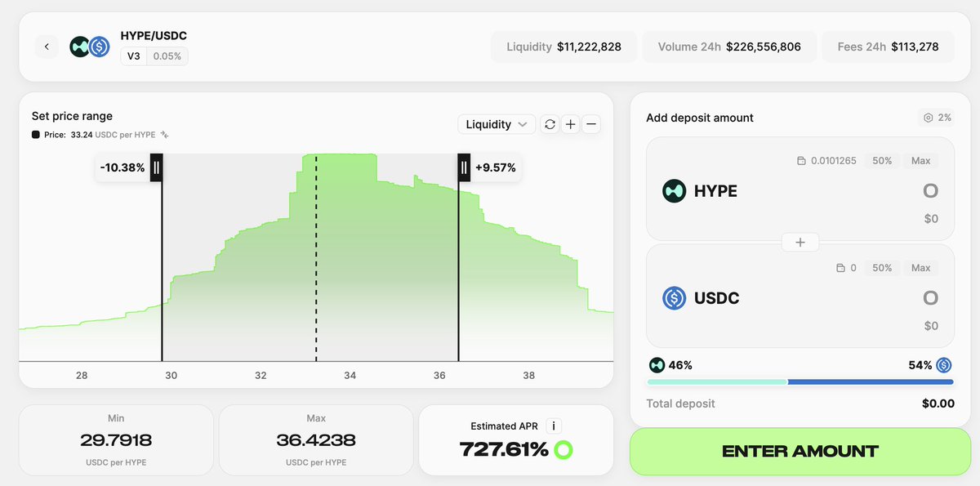The height and width of the screenshot is (486, 980).
Task: Open the Liquidity chart type dropdown
Action: click(497, 124)
